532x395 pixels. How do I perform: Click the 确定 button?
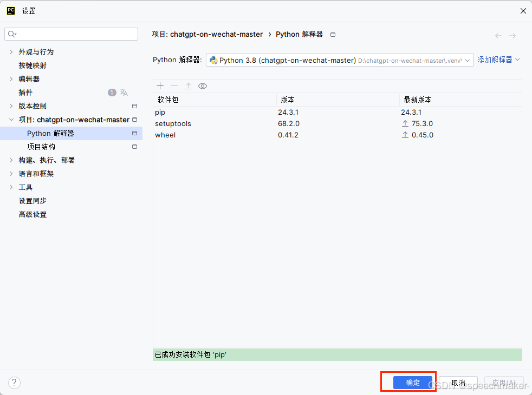[x=413, y=383]
